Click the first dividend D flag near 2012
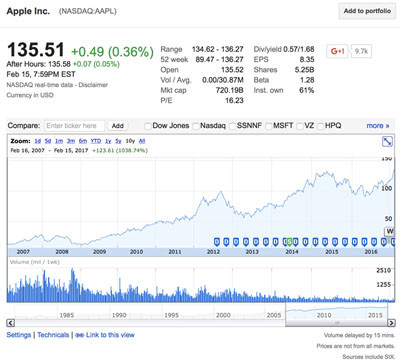 (217, 242)
